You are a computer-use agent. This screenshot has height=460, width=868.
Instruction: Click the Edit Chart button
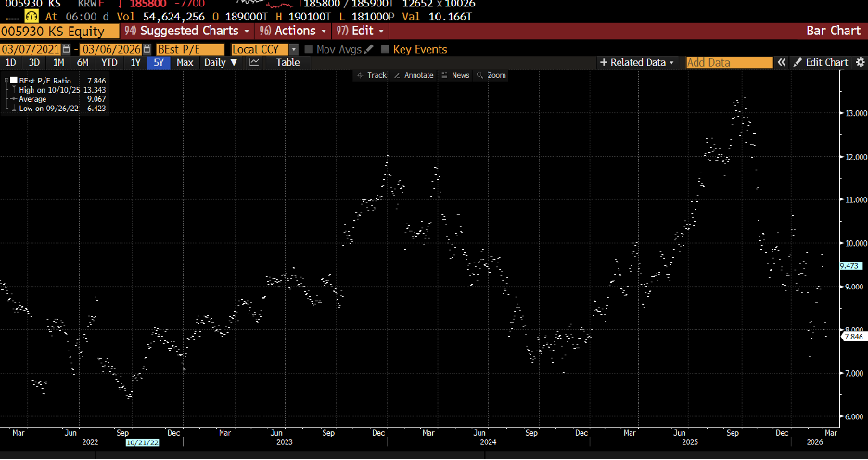820,62
